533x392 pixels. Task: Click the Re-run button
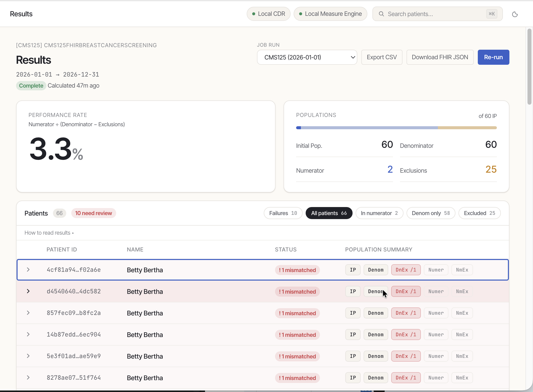pos(493,57)
